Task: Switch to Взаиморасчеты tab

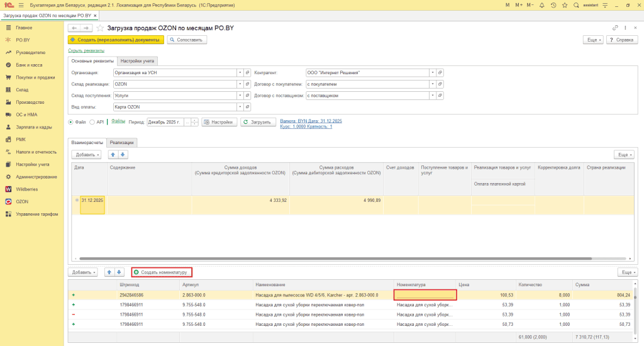Action: coord(87,143)
